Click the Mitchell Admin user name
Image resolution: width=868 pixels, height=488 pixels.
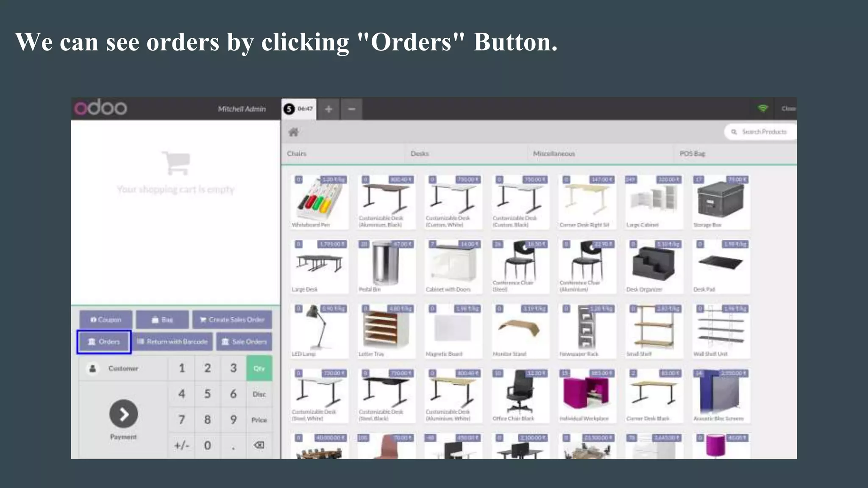[x=242, y=109]
